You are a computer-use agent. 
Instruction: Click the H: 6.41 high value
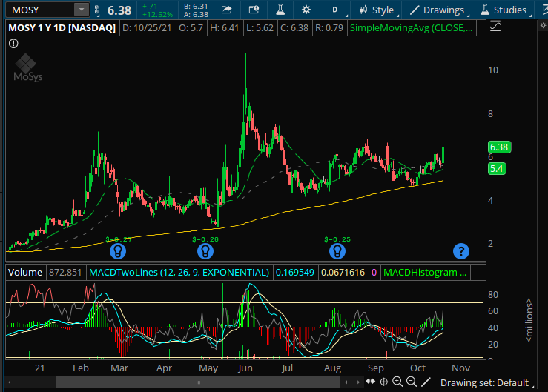(x=225, y=28)
